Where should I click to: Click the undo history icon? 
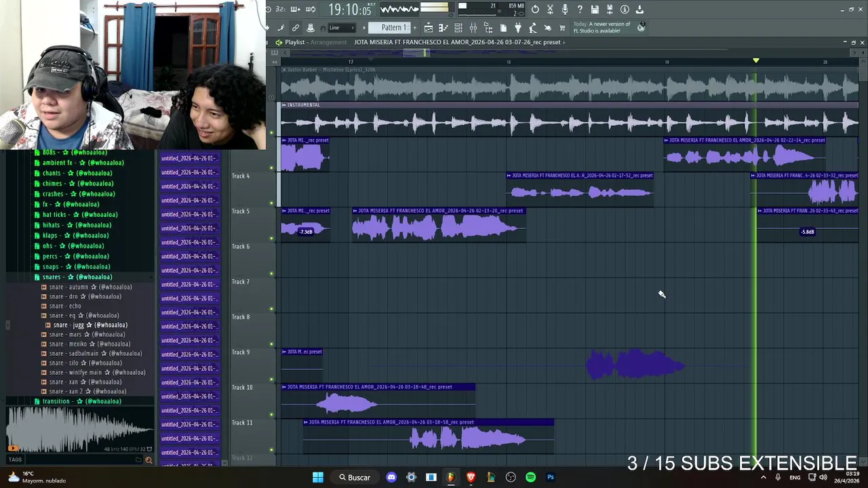[535, 9]
